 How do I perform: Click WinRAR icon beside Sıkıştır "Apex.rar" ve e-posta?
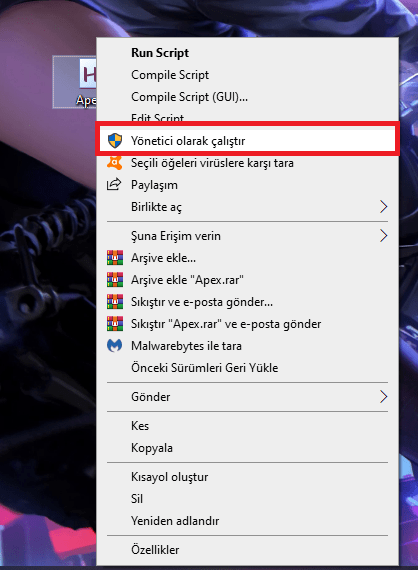click(x=115, y=323)
